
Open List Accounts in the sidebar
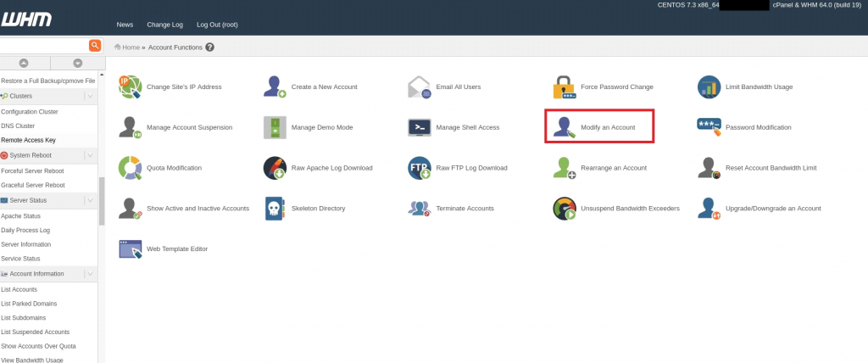pos(19,289)
